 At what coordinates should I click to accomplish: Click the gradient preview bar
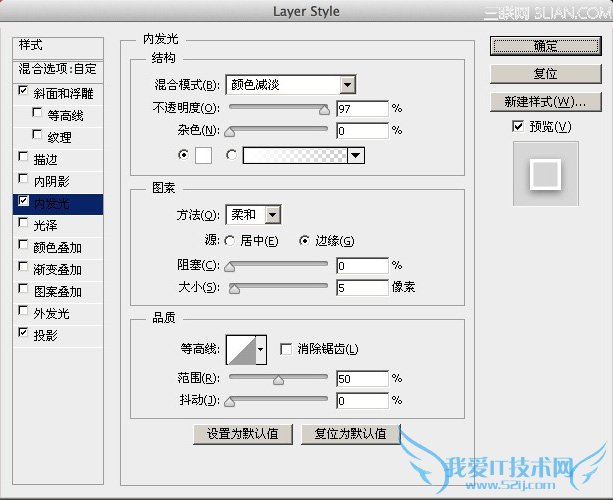(x=295, y=155)
